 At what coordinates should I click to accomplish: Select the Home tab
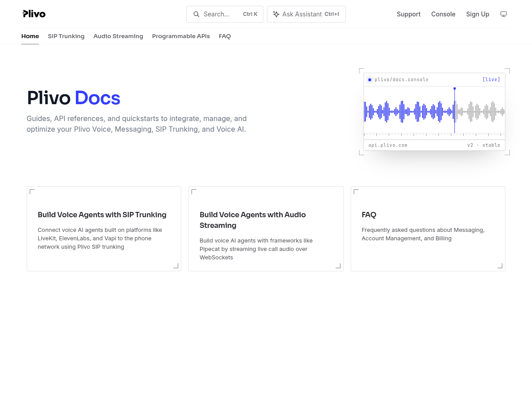[30, 36]
